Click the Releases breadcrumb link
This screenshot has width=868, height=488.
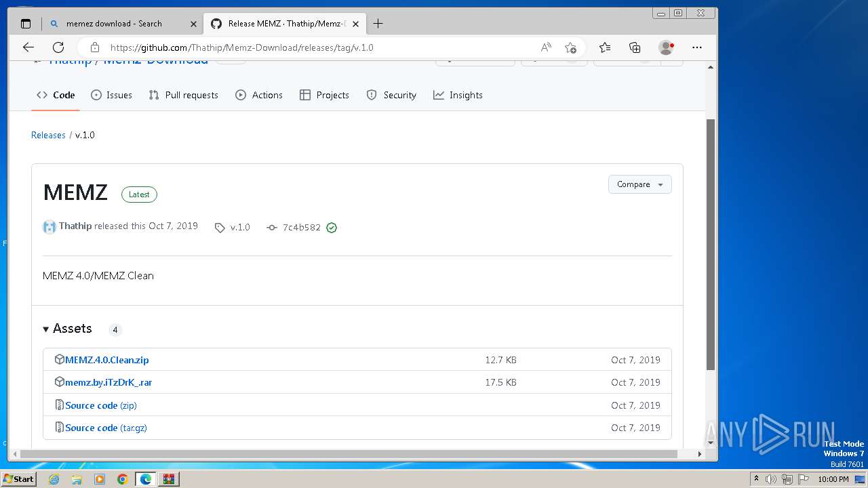(x=48, y=135)
